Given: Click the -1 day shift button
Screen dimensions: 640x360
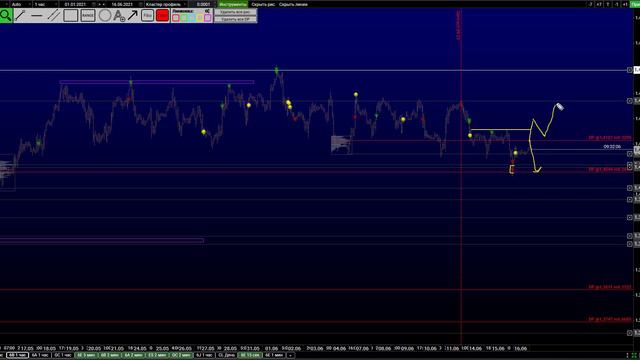Looking at the screenshot, I should coord(616,4).
